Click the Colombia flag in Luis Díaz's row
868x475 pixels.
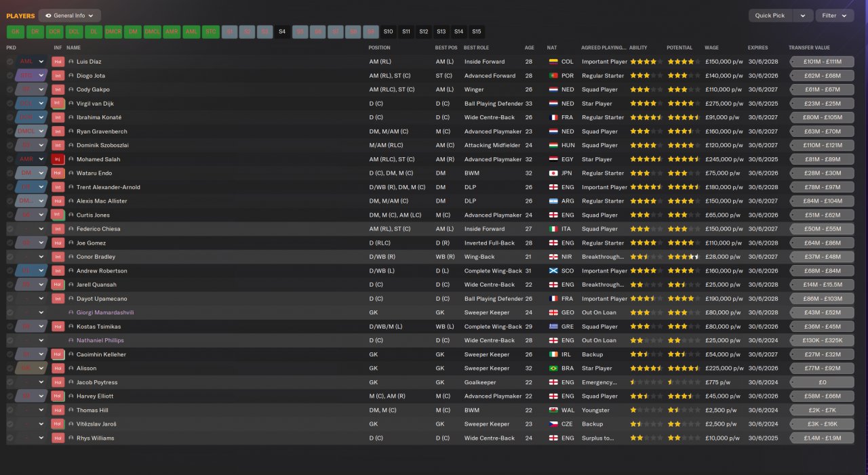(553, 62)
